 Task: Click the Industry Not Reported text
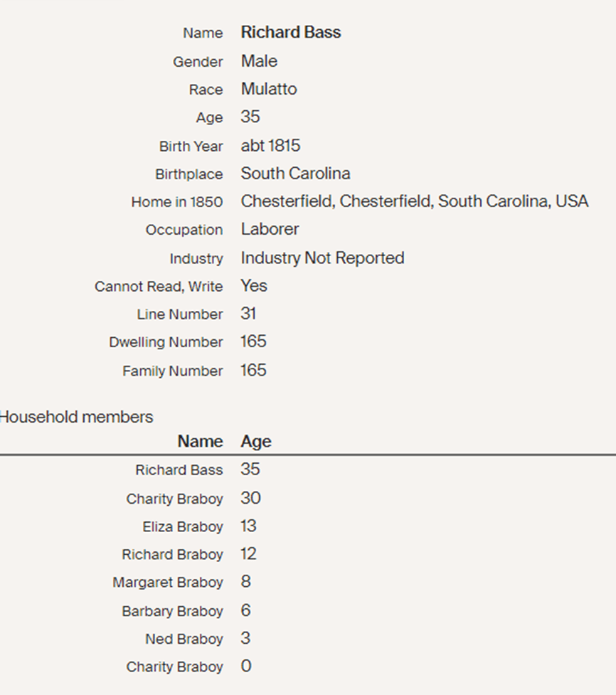tap(322, 258)
